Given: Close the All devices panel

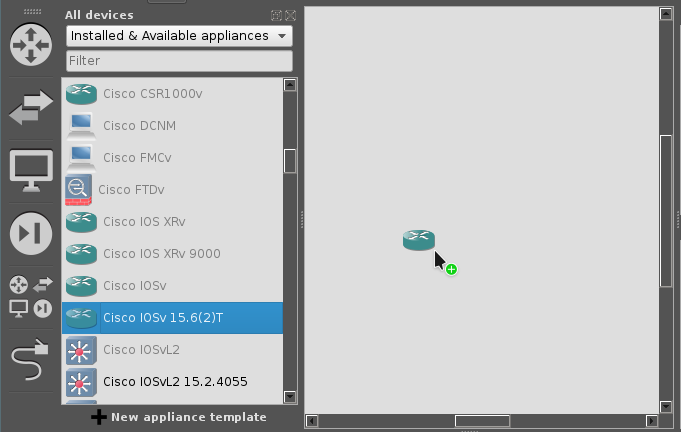Looking at the screenshot, I should pos(290,15).
